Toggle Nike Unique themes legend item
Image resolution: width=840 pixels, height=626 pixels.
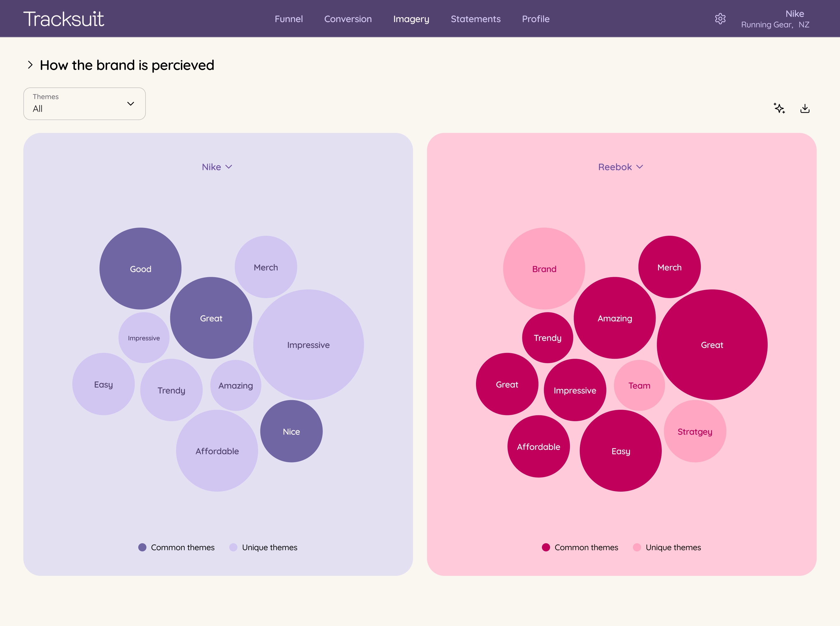264,547
